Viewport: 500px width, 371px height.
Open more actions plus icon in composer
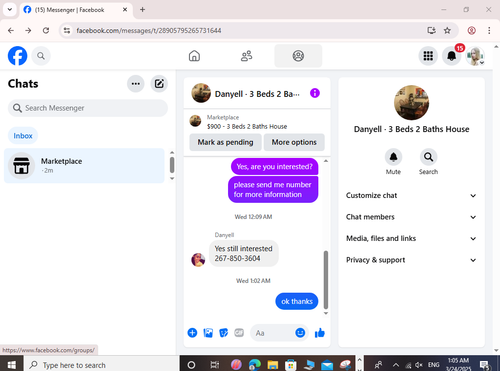(192, 333)
